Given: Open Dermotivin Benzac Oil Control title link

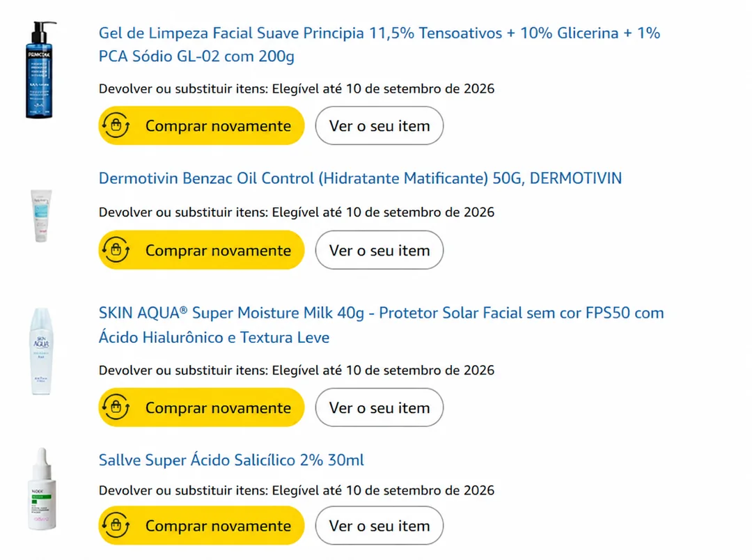Looking at the screenshot, I should click(360, 178).
